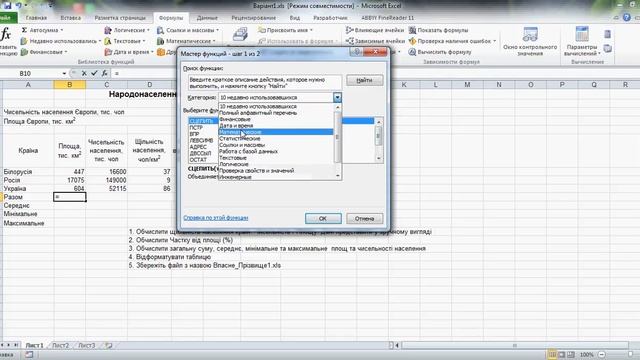640x360 pixels.
Task: Click Зависимые ячейки trace dependents
Action: click(375, 41)
